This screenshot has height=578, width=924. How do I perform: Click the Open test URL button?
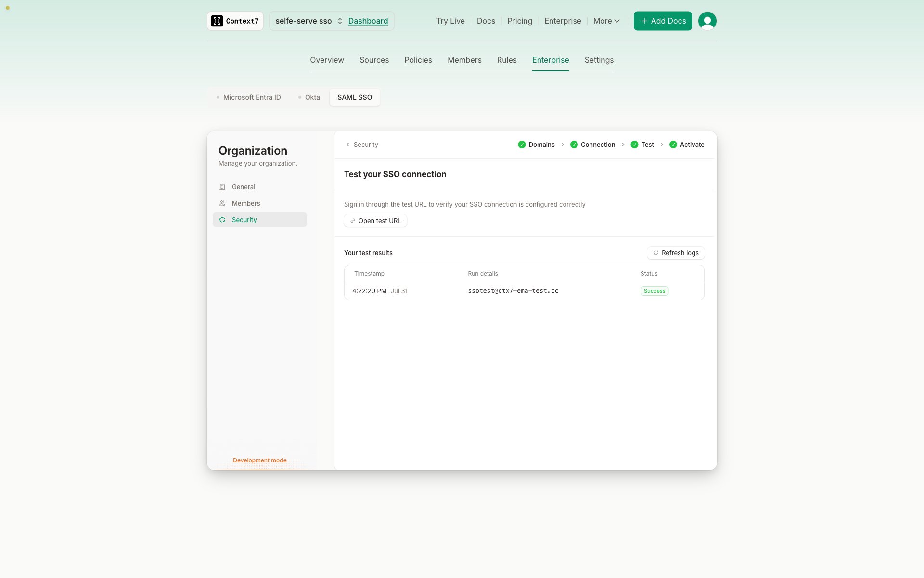click(375, 221)
